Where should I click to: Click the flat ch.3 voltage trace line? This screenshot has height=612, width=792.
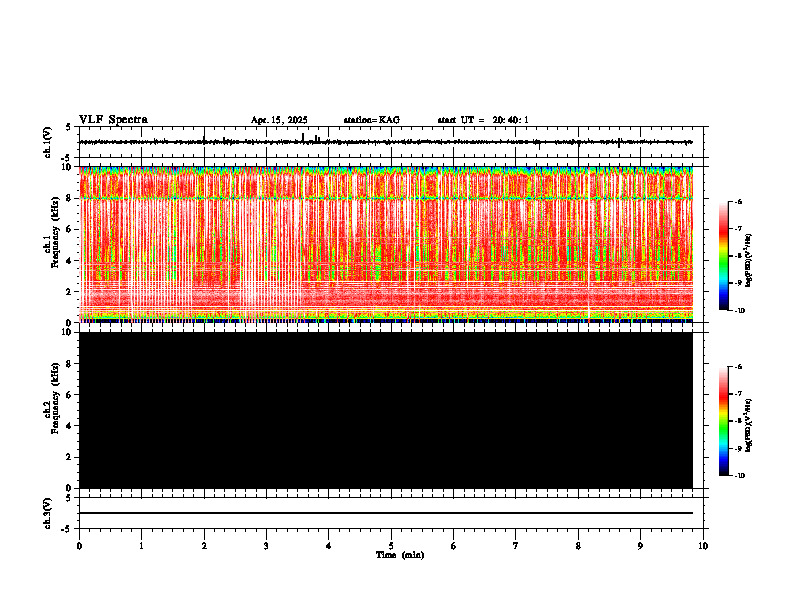pos(386,513)
